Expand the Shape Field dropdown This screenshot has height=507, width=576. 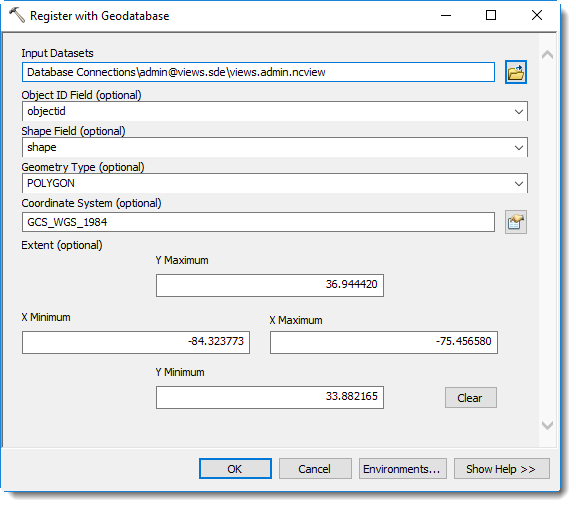[x=518, y=147]
